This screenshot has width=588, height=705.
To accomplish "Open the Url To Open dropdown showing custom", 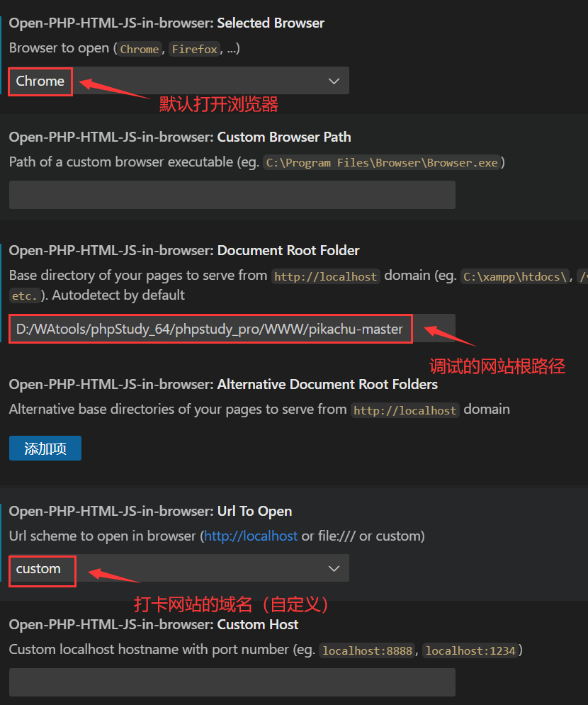I will coord(179,569).
